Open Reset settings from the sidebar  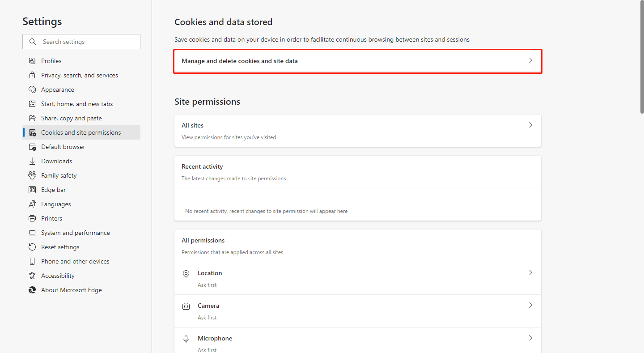point(59,247)
